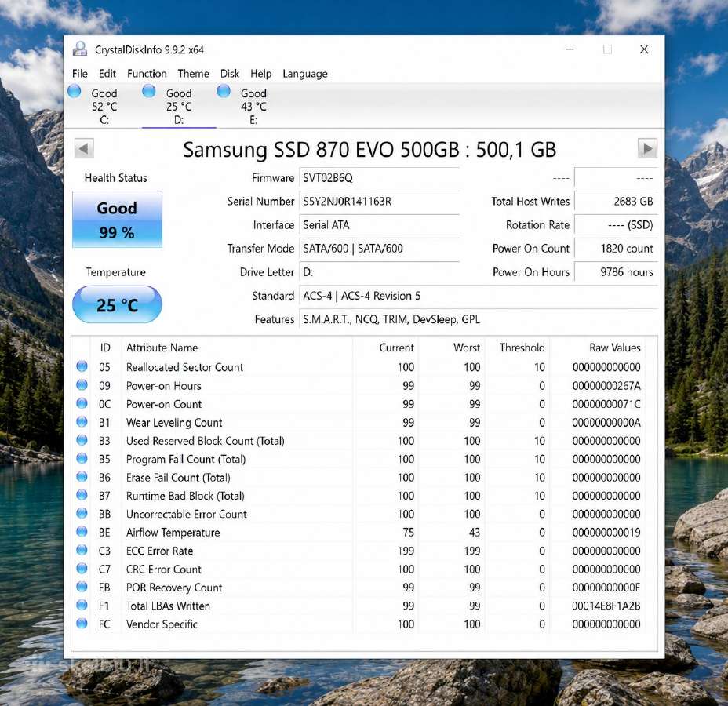The width and height of the screenshot is (728, 706).
Task: Click status dot for Reallocated Sector Count
Action: pos(82,366)
